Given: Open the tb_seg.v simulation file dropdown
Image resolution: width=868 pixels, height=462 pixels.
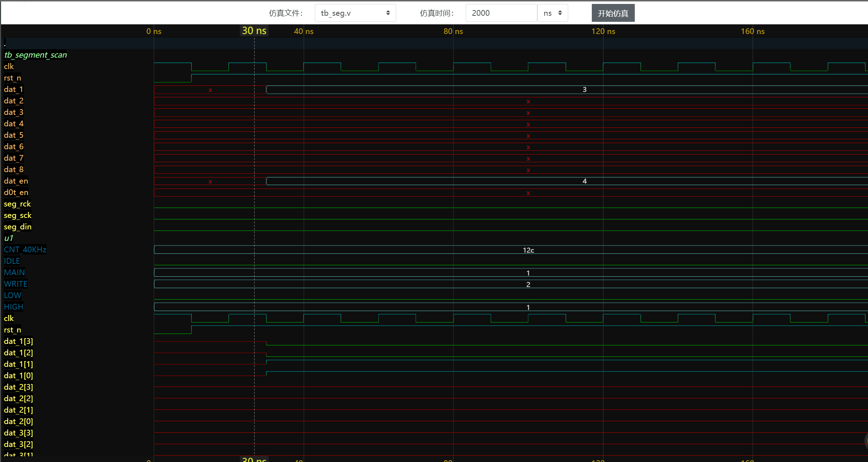Looking at the screenshot, I should (x=355, y=13).
